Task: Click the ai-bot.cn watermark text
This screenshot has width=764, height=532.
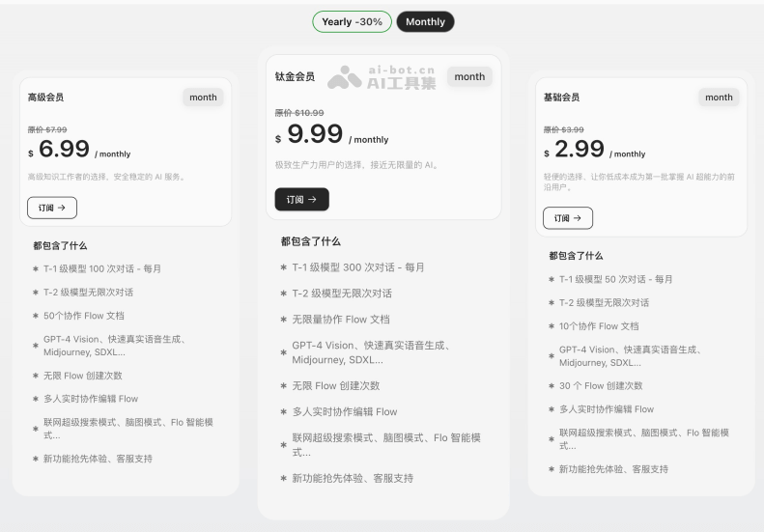Action: pyautogui.click(x=401, y=71)
